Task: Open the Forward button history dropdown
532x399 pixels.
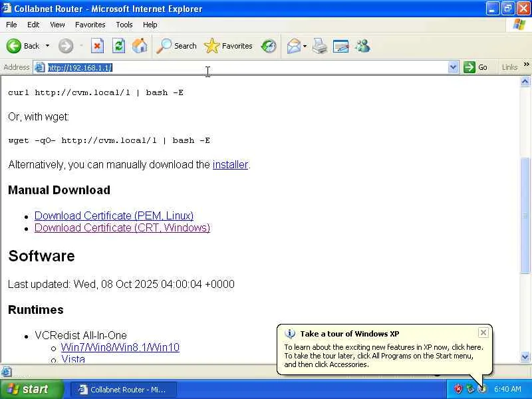Action: (x=81, y=46)
